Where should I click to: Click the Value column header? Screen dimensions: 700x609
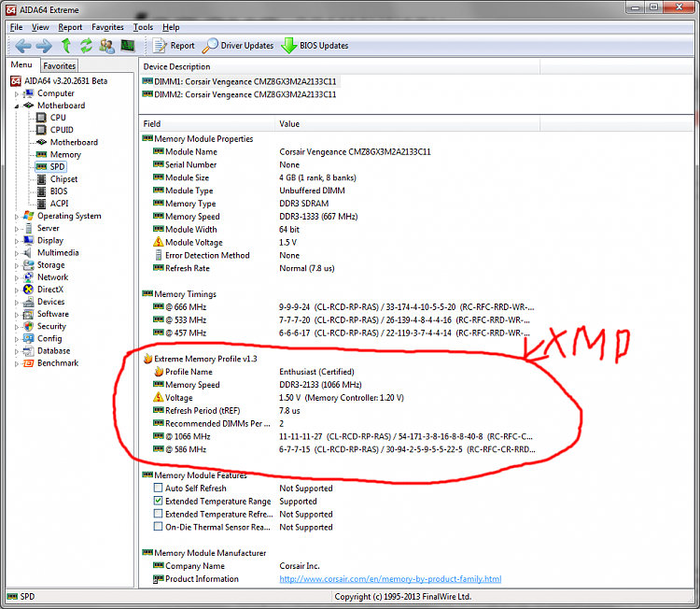click(x=407, y=124)
